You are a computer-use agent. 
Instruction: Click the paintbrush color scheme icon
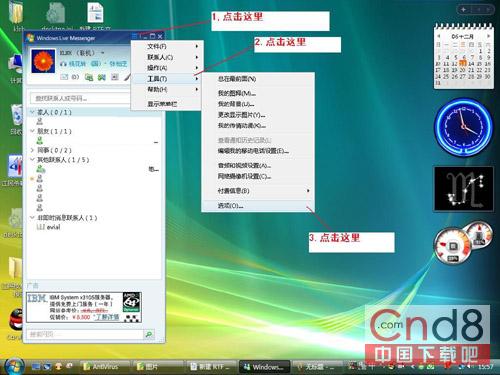(x=127, y=77)
